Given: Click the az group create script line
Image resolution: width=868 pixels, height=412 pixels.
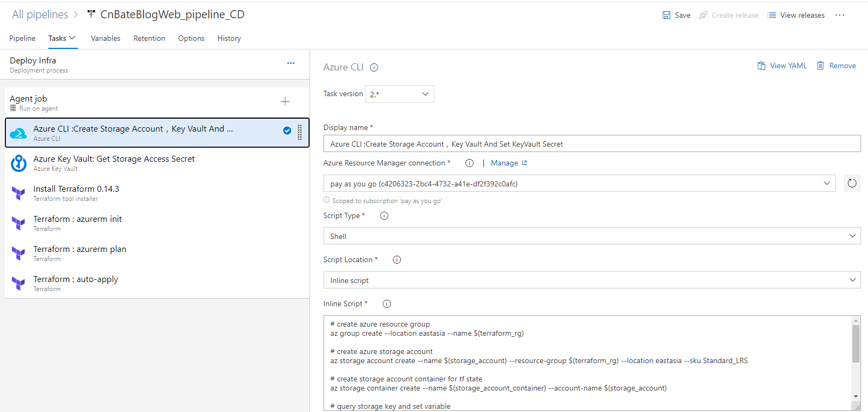Looking at the screenshot, I should click(x=427, y=333).
